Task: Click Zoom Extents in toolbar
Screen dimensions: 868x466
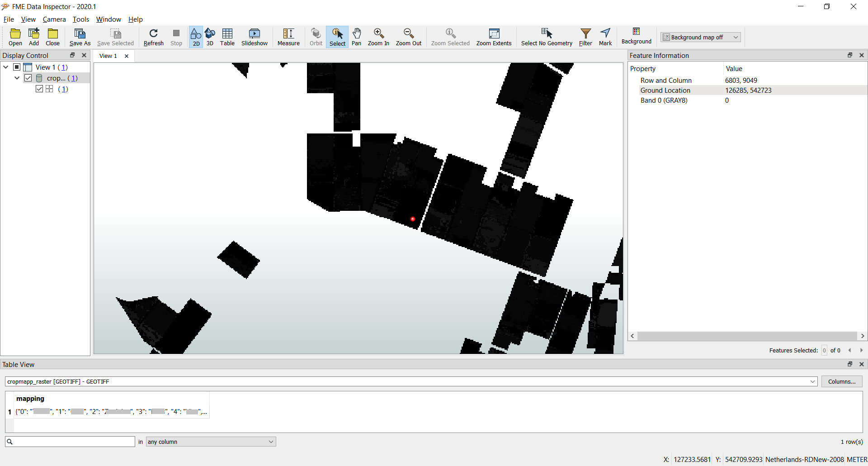Action: click(494, 37)
